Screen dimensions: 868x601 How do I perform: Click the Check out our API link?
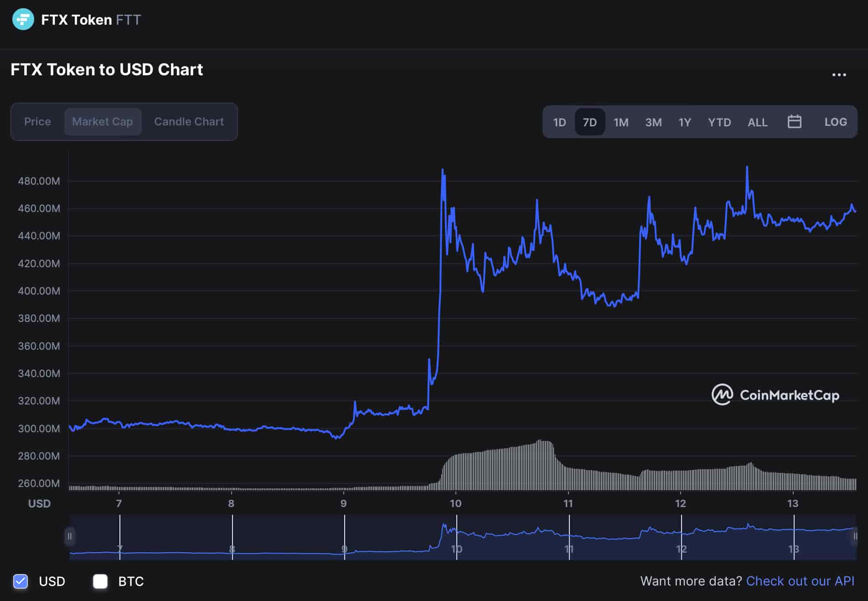pyautogui.click(x=801, y=581)
